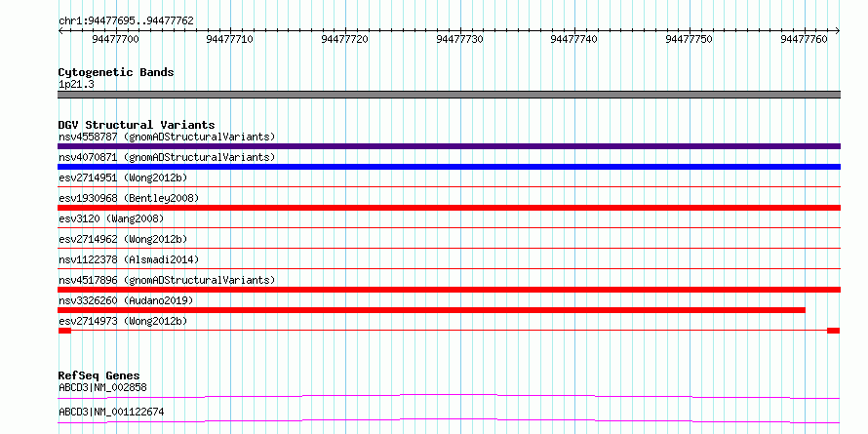The image size is (868, 434).
Task: Open variant esv2714962 (Wong2012b) label
Action: 123,239
